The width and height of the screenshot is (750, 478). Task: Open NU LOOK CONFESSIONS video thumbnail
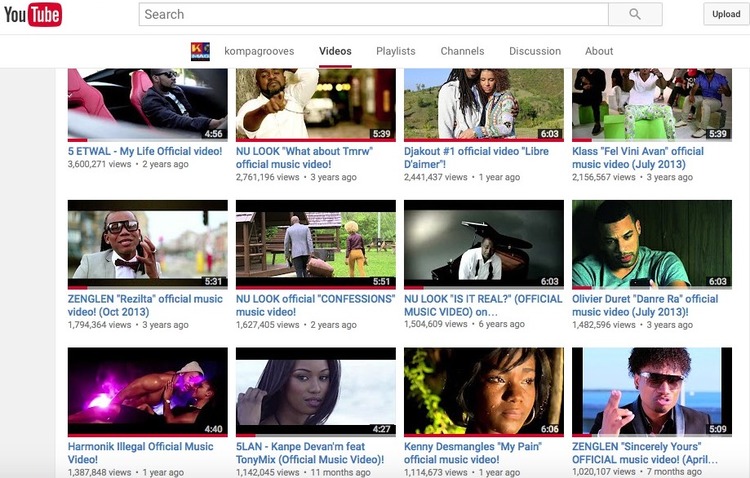[316, 245]
